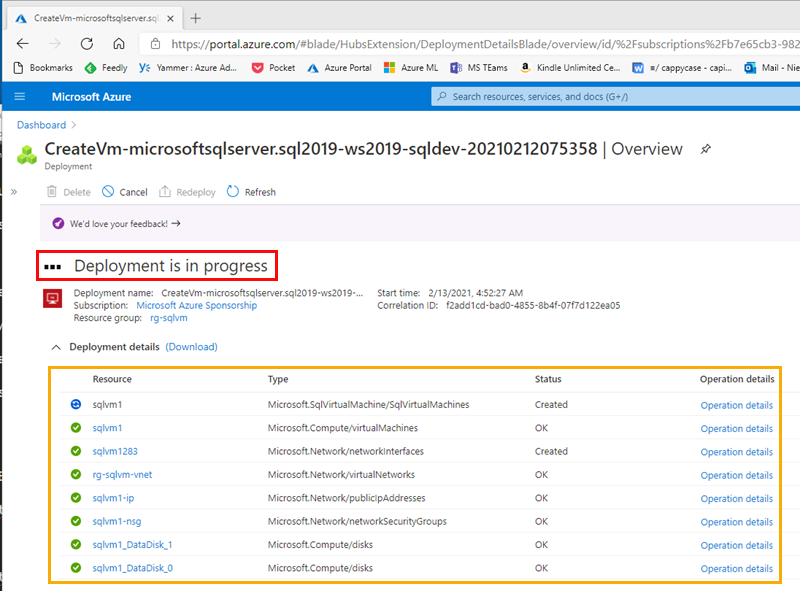Click the Resource column header

(x=112, y=379)
